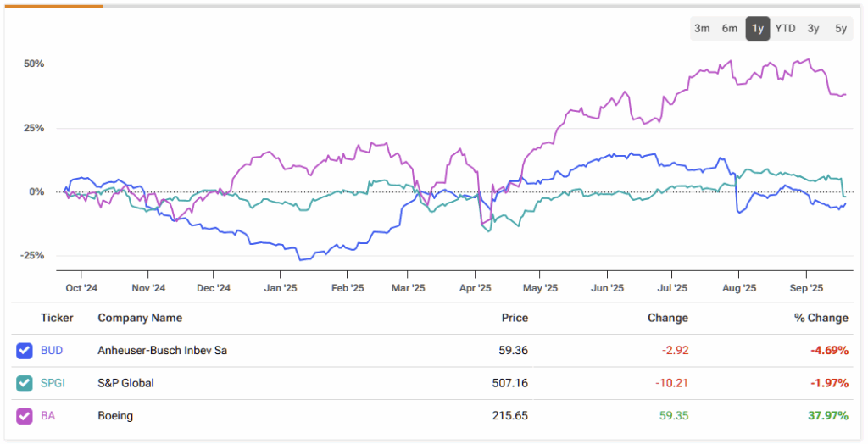Screen dimensions: 868x444
Task: Uncheck the BUD ticker checkbox
Action: click(x=25, y=351)
